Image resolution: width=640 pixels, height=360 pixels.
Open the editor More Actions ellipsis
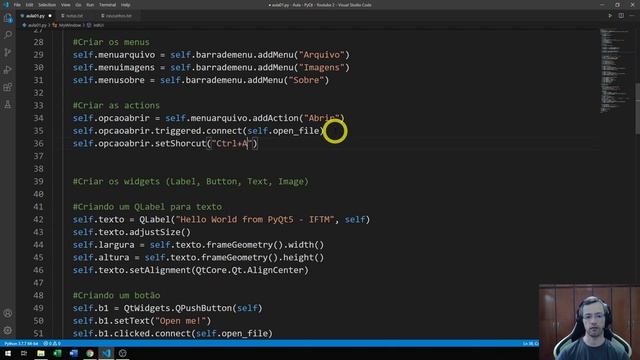point(632,16)
